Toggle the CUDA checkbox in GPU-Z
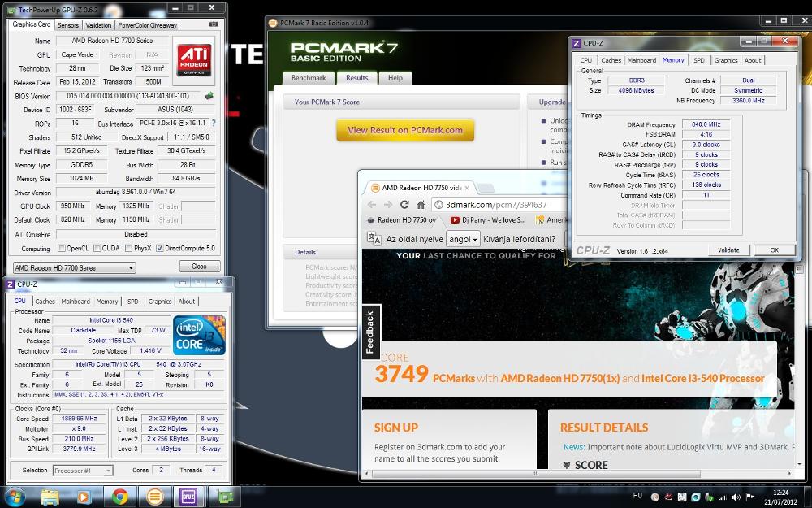This screenshot has height=508, width=812. tap(97, 248)
